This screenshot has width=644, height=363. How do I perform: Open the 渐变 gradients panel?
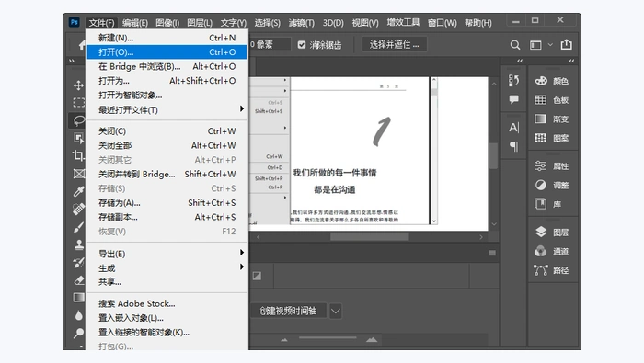(552, 119)
